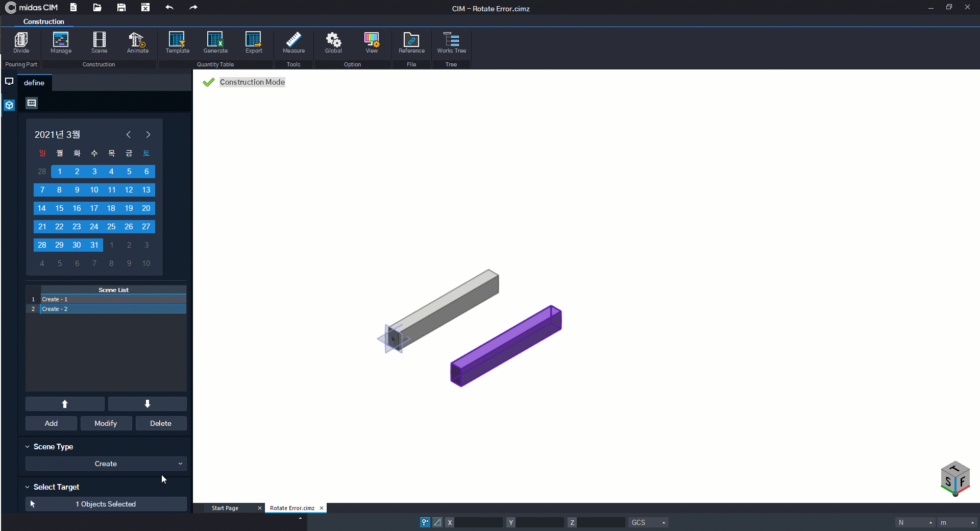Screen dimensions: 980x531
Task: Switch to the Start Page tab
Action: 225,508
